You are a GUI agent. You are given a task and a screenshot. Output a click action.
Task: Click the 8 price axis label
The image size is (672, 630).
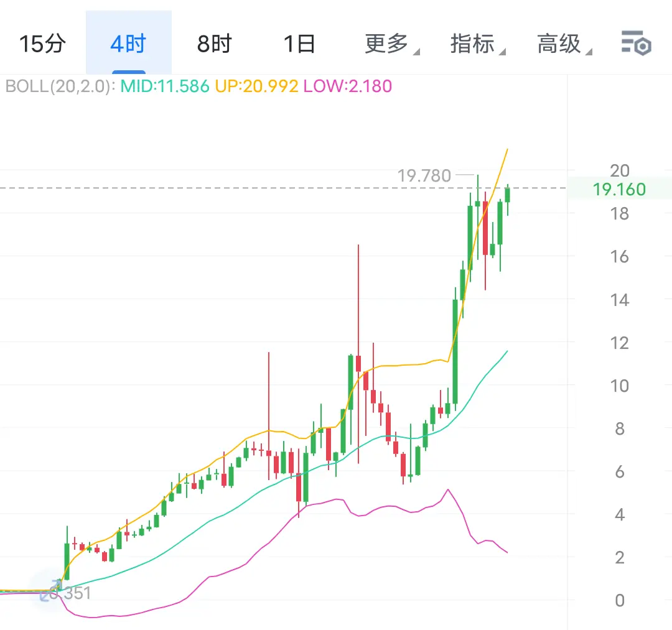point(620,428)
